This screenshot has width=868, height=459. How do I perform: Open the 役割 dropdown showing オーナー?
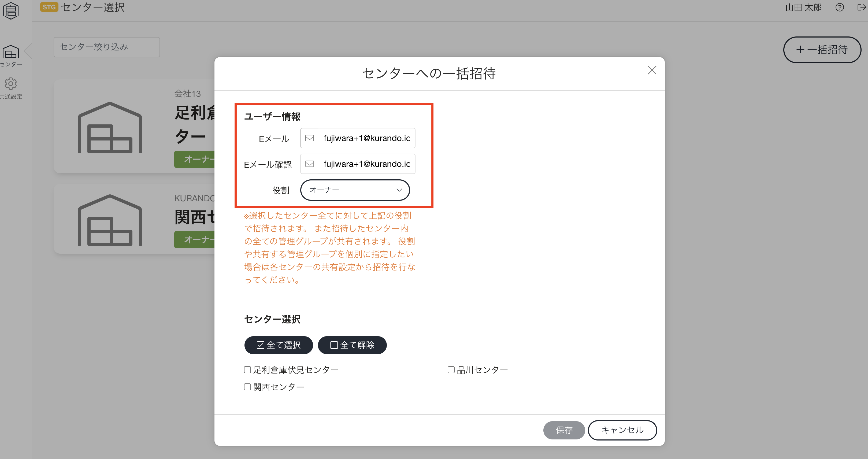pos(355,190)
